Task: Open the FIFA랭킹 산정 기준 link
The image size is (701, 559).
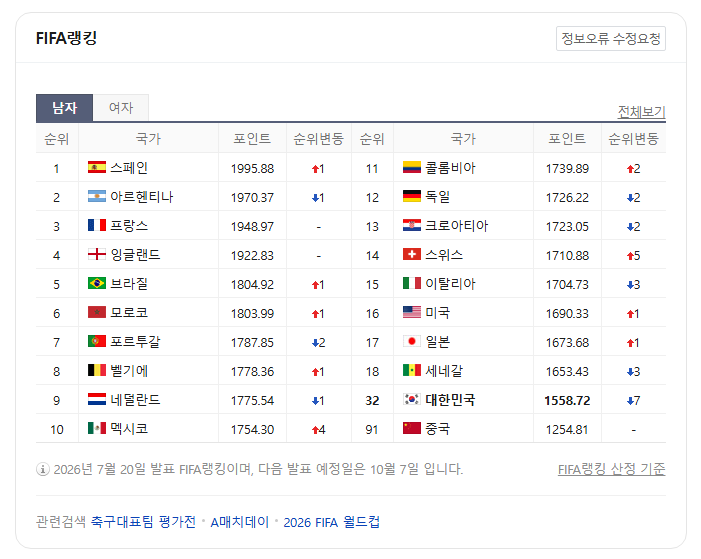Action: [612, 469]
